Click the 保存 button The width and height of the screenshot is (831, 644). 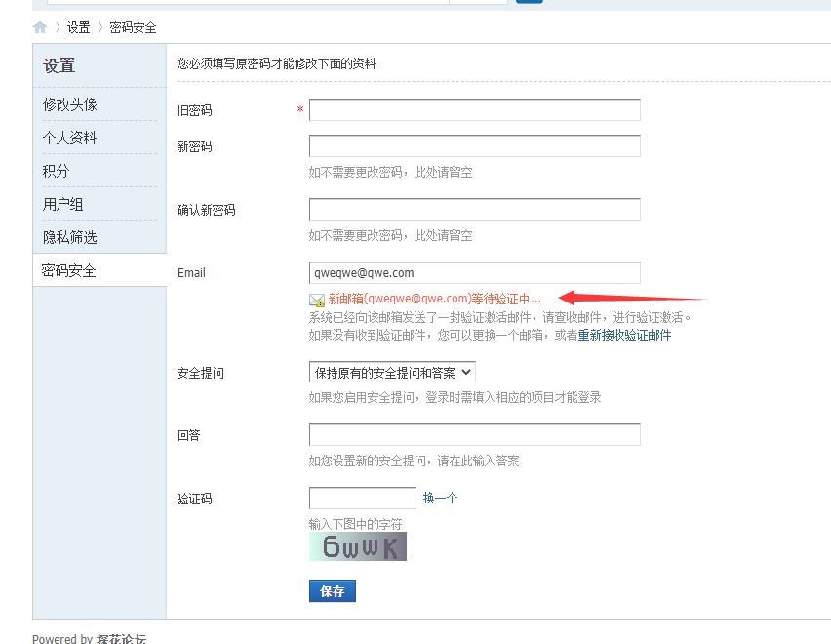click(x=333, y=591)
